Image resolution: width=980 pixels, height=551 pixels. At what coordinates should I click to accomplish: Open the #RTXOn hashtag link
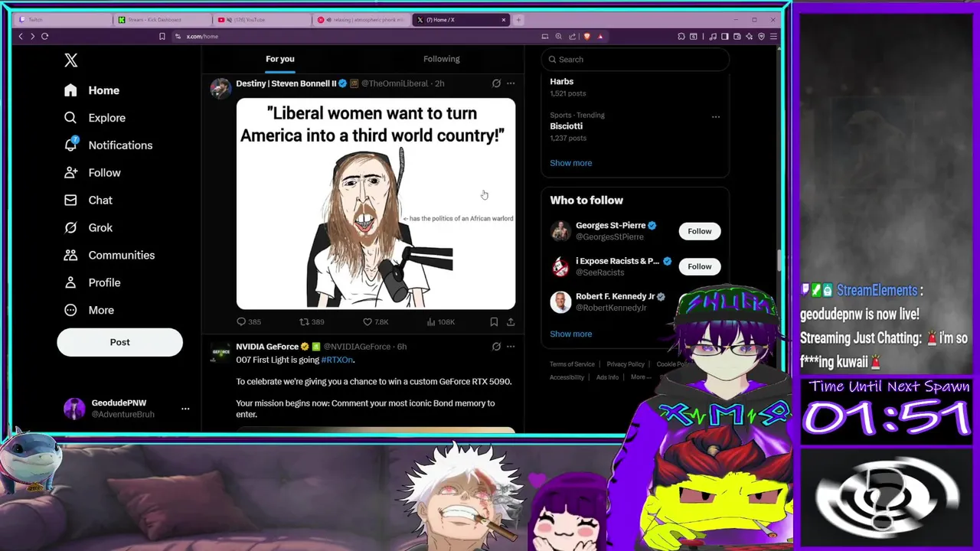[x=337, y=360]
